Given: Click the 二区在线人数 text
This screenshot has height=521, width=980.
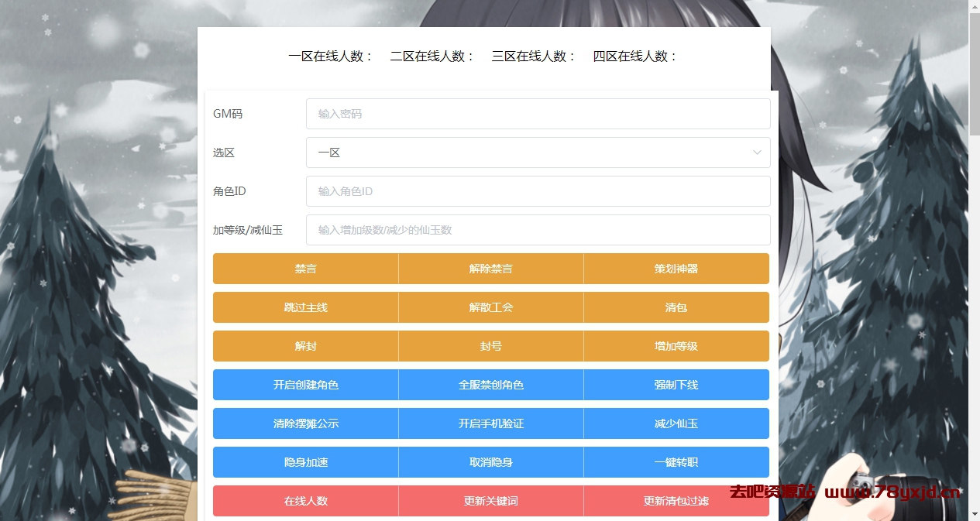Looking at the screenshot, I should tap(432, 57).
